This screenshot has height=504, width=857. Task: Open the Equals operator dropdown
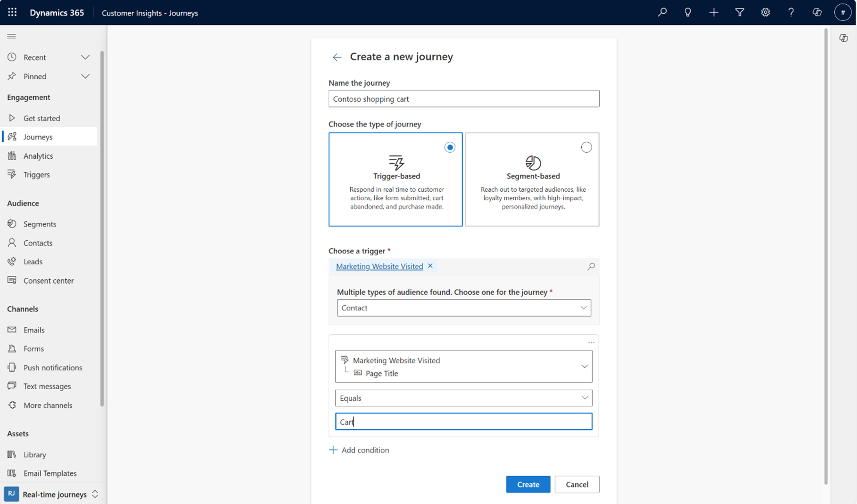[464, 398]
